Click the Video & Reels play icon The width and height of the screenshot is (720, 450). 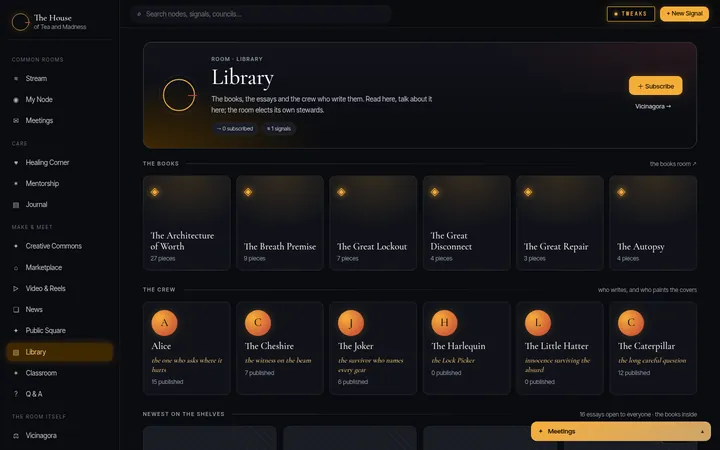(16, 288)
